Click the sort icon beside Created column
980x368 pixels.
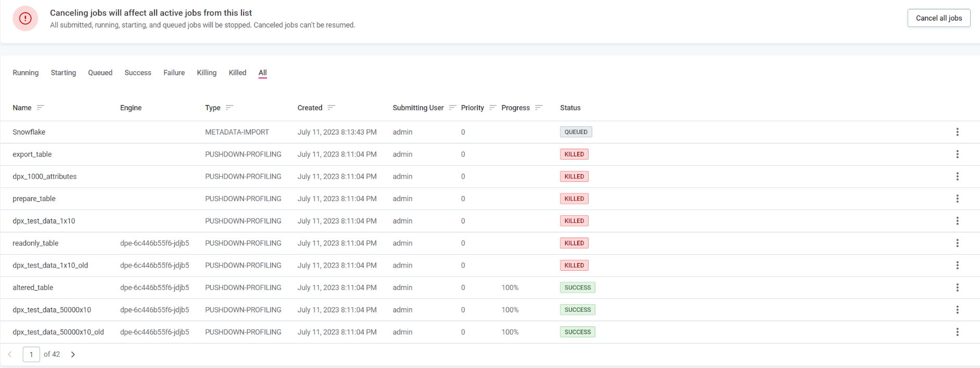pyautogui.click(x=331, y=108)
